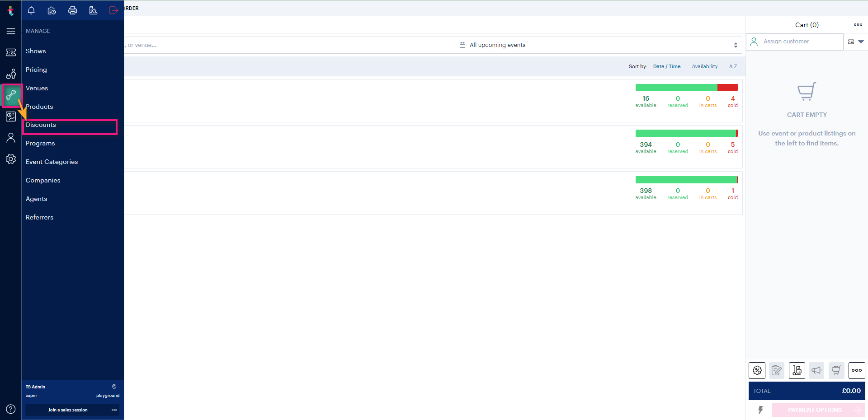The width and height of the screenshot is (868, 420).
Task: Click the app logo in the sidebar
Action: tap(11, 10)
